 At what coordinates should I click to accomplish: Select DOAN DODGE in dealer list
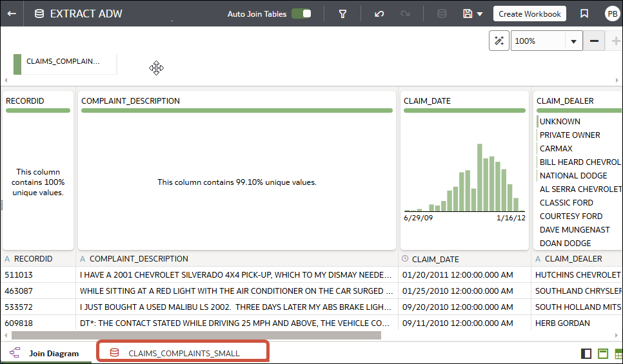click(x=565, y=243)
